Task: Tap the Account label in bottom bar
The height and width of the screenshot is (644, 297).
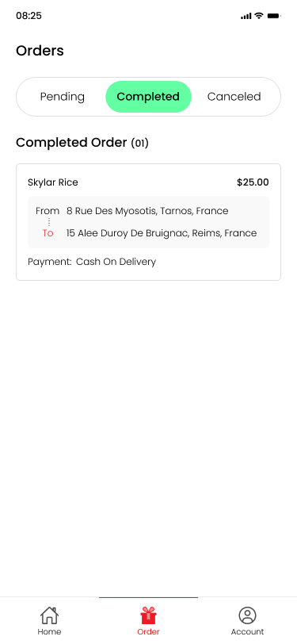Action: point(247,631)
